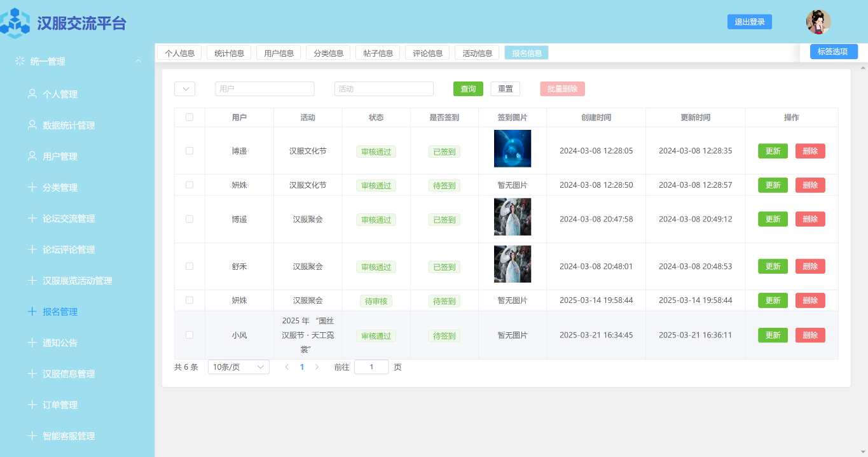Focus the 用户 search input field

(x=265, y=89)
